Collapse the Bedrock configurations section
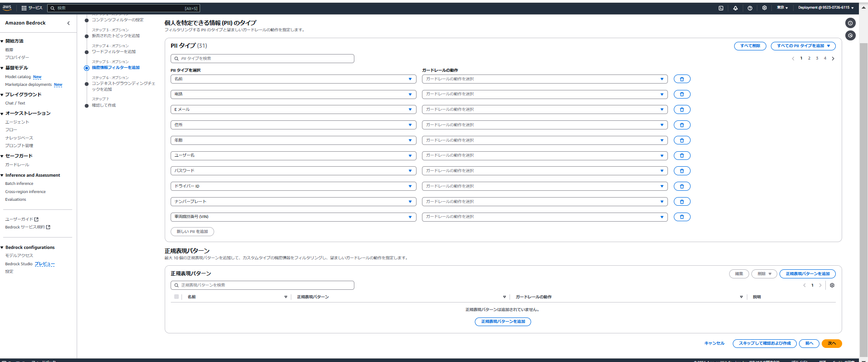868x362 pixels. click(x=2, y=248)
